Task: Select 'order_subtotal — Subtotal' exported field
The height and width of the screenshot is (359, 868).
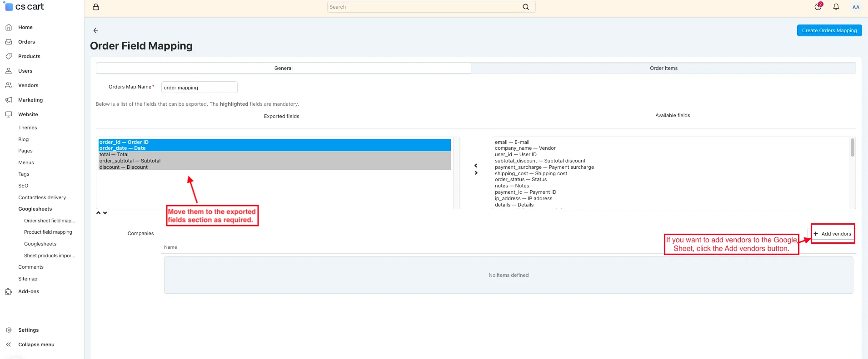Action: [x=274, y=161]
